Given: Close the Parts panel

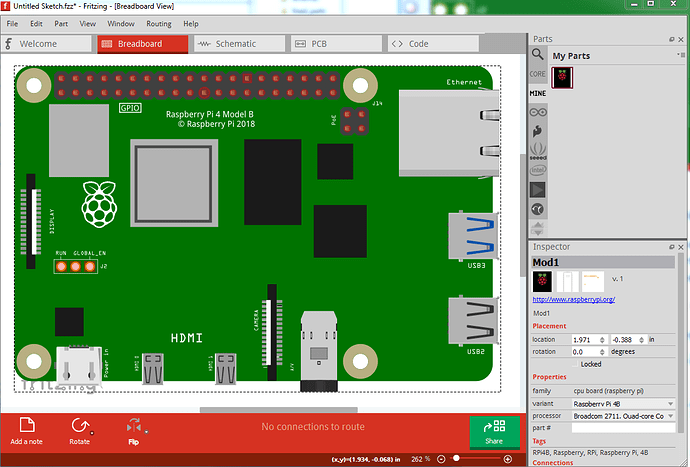Looking at the screenshot, I should 681,39.
